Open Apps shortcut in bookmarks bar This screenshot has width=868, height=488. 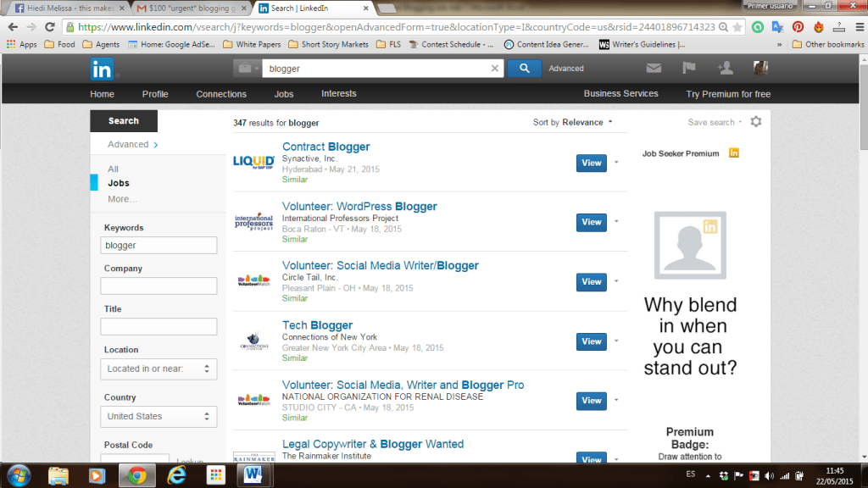[21, 44]
